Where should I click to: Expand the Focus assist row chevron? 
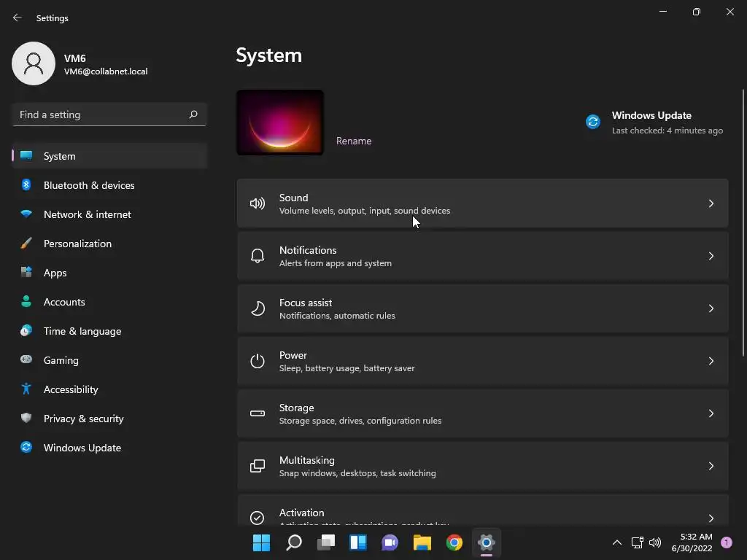711,308
